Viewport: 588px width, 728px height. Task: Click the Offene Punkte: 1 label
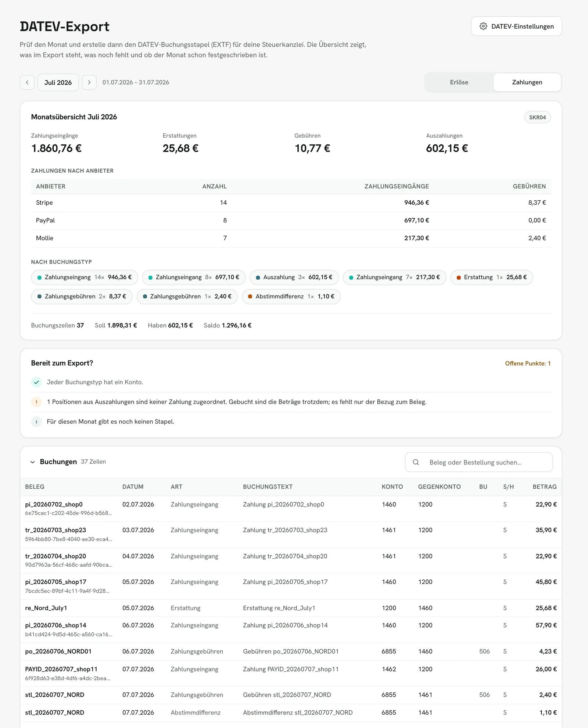tap(528, 363)
